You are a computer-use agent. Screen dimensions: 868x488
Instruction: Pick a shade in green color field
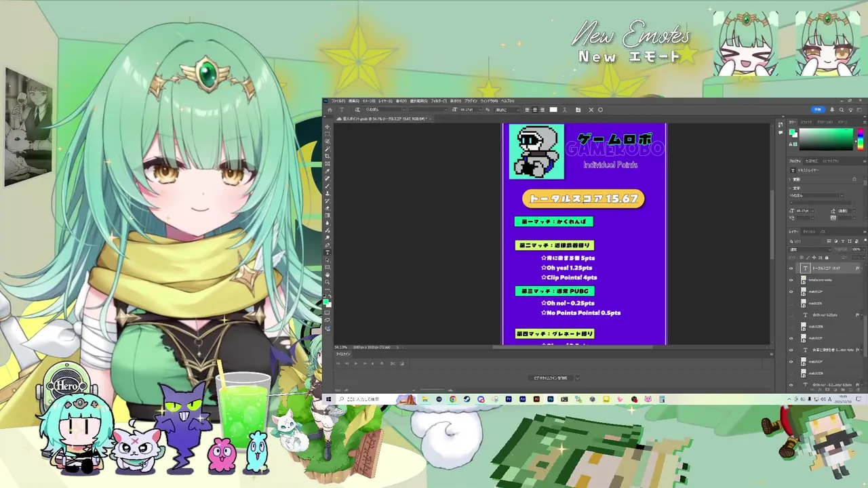(x=826, y=139)
